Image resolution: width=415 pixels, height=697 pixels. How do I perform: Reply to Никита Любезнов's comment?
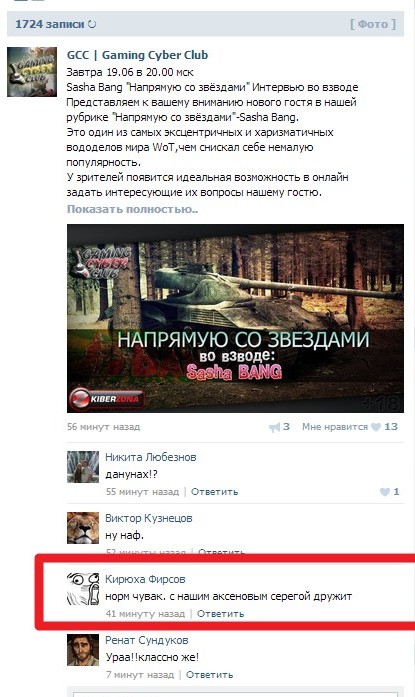coord(215,492)
